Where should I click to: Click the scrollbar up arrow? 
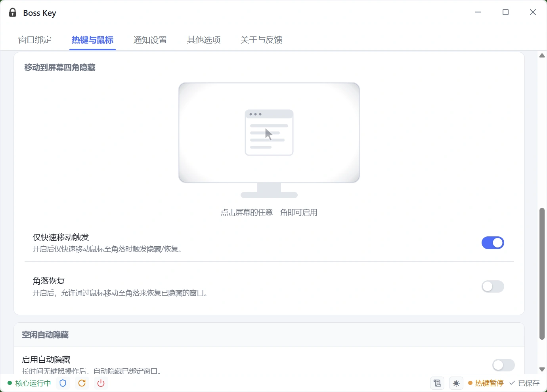click(542, 55)
